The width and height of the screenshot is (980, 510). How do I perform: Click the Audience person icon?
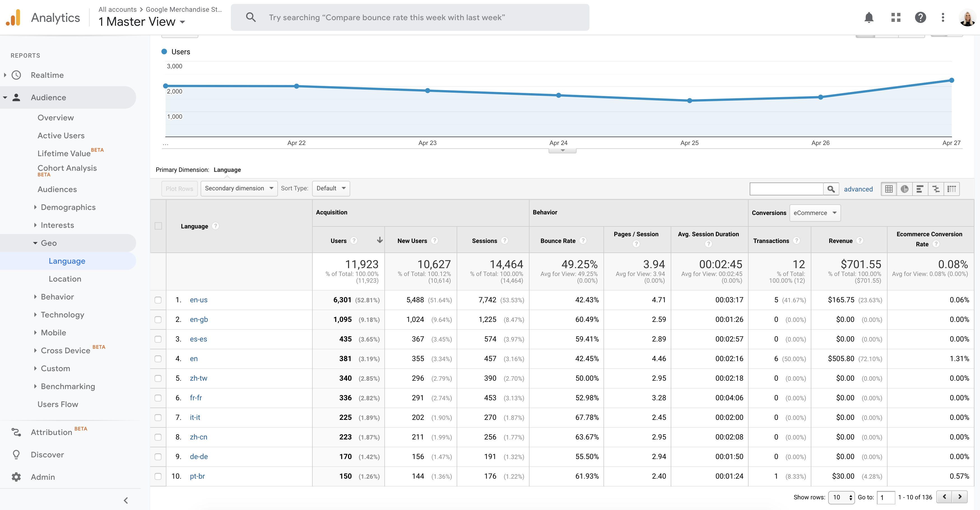tap(16, 97)
